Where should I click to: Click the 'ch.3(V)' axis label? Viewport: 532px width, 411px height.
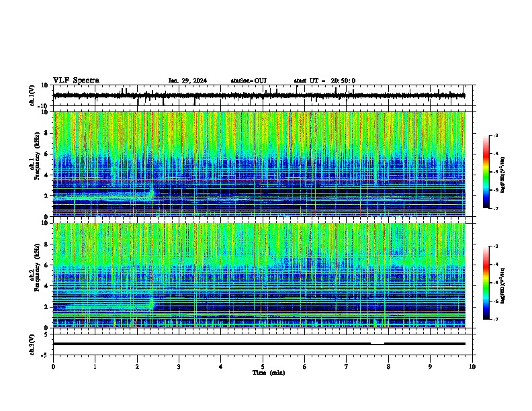[32, 345]
